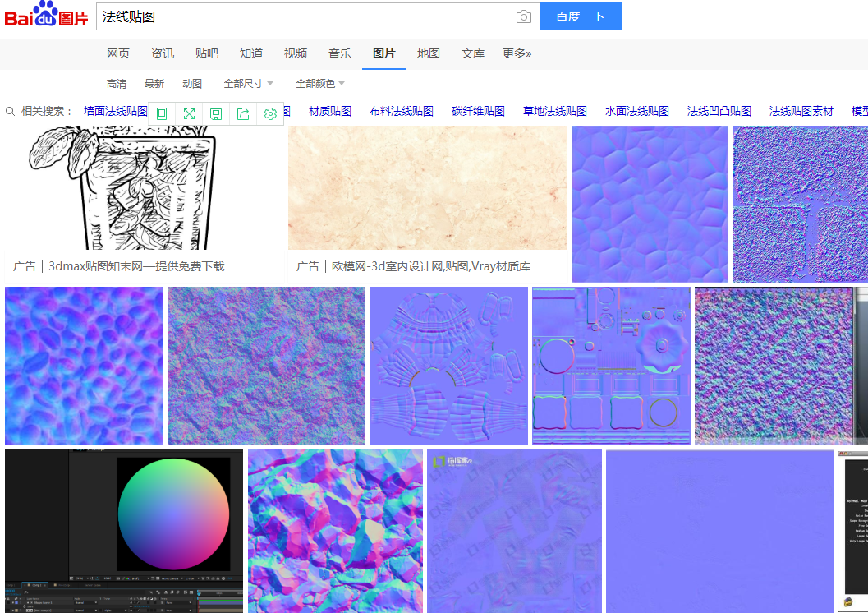Click the green floppy save icon

click(216, 113)
